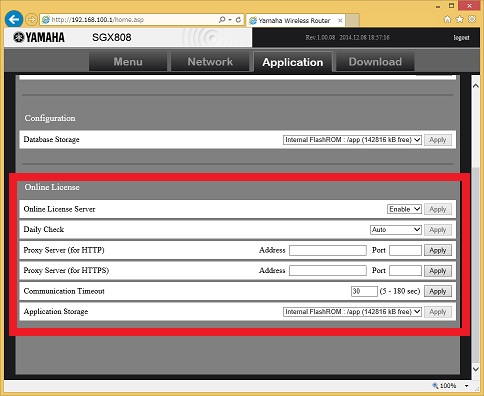Click the Online License heading text
484x396 pixels.
click(52, 187)
